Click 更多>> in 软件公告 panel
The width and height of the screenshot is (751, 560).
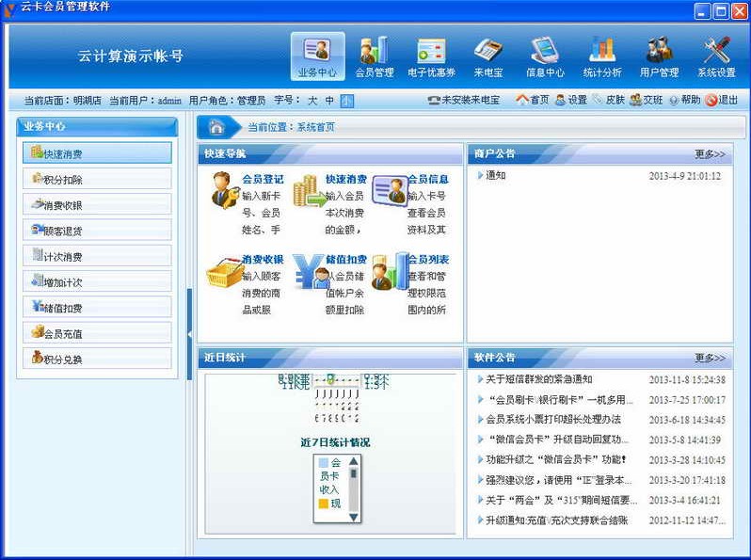click(x=710, y=358)
